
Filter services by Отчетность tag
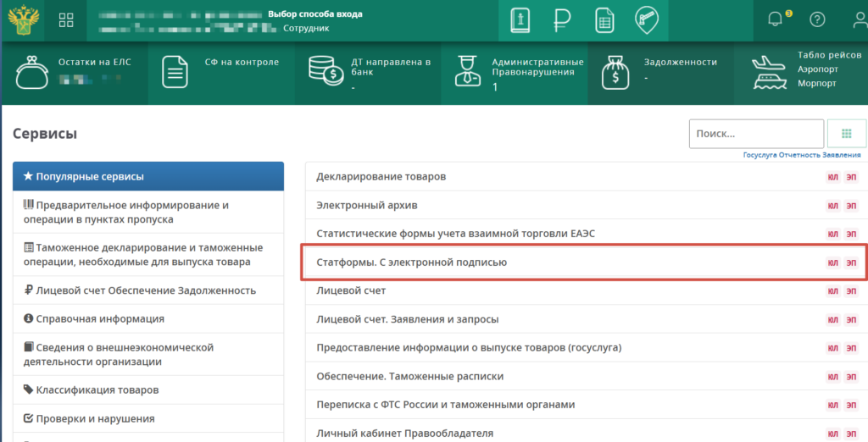coord(799,155)
